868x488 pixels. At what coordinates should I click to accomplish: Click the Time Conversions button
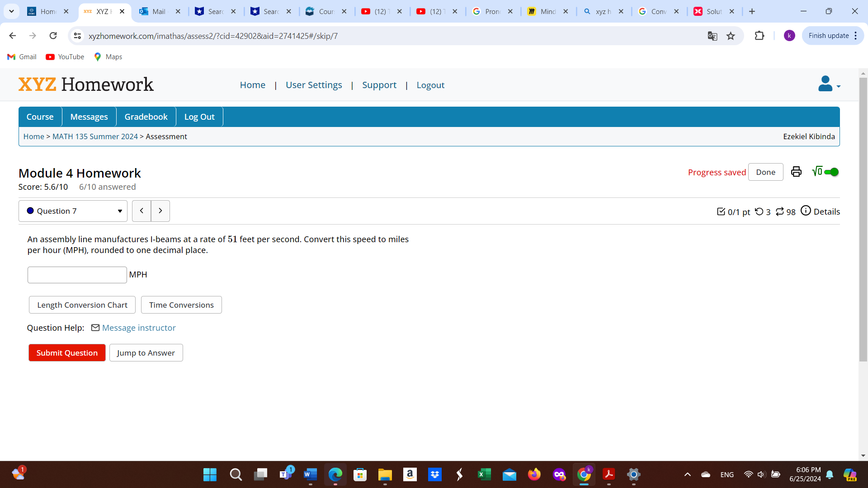tap(181, 305)
